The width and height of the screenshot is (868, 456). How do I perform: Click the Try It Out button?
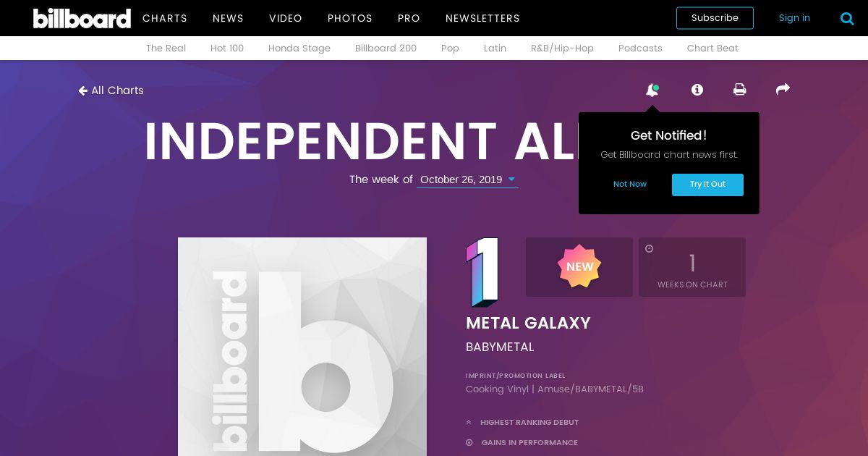(707, 185)
